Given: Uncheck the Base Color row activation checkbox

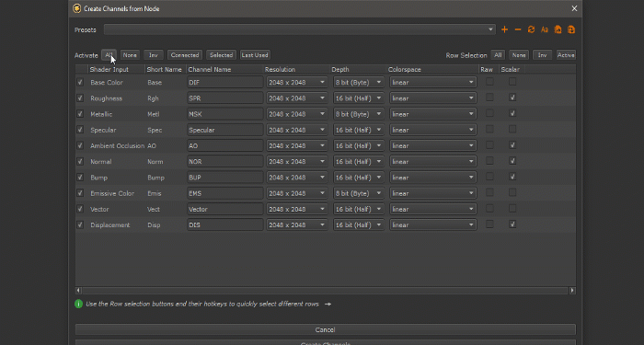Looking at the screenshot, I should 80,82.
